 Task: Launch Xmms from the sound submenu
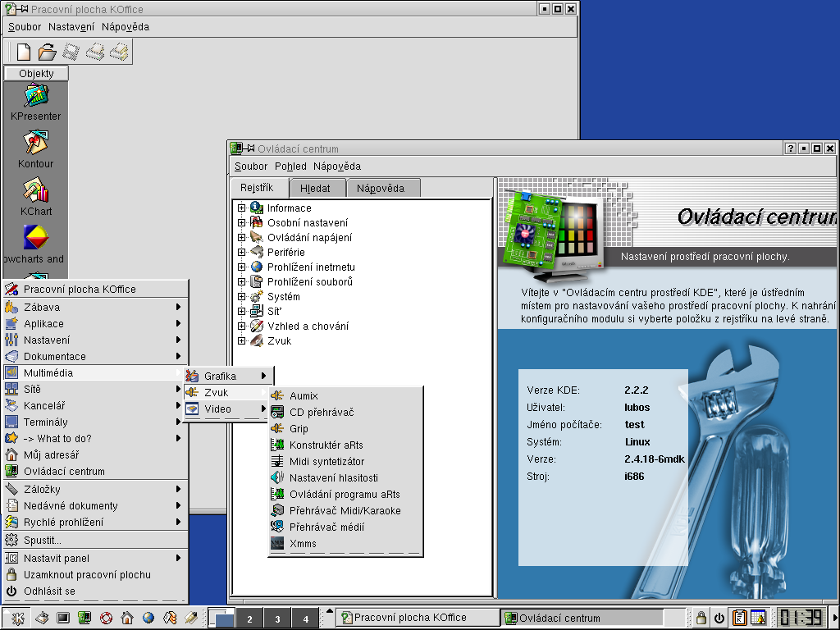(x=346, y=544)
